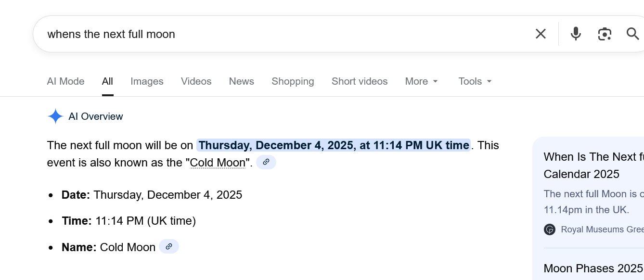Show Short videos results
644x280 pixels.
(360, 81)
